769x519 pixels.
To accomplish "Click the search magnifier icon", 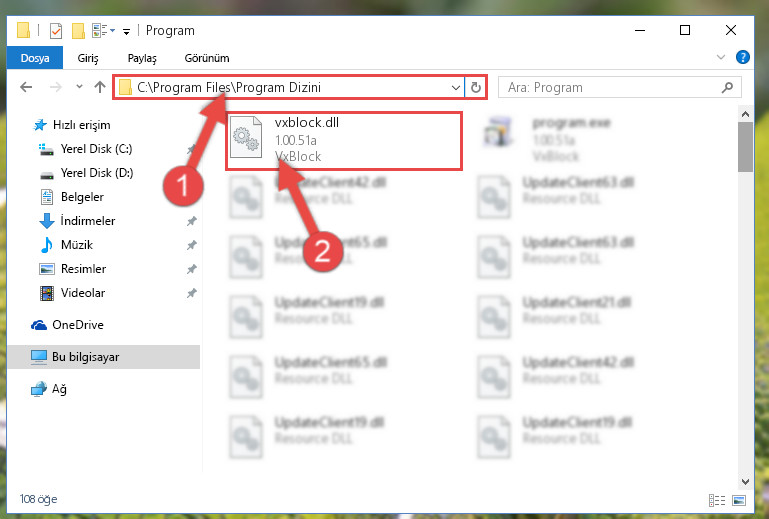I will (x=727, y=87).
